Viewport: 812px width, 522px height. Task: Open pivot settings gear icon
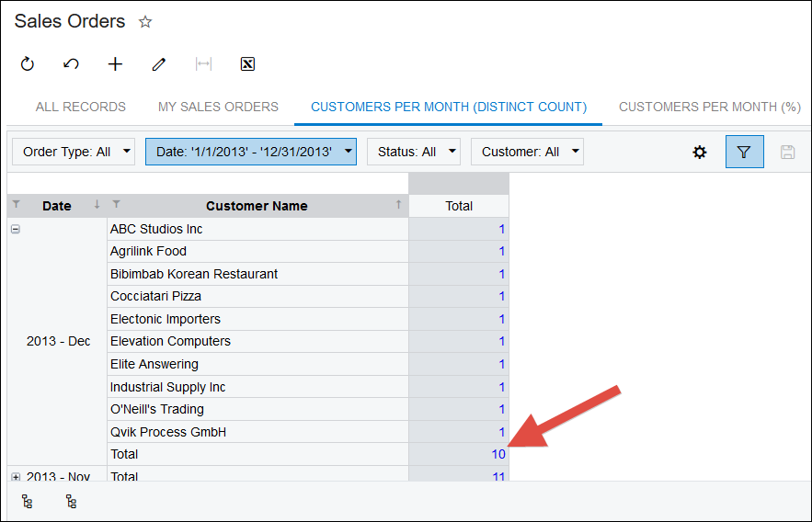[x=700, y=152]
